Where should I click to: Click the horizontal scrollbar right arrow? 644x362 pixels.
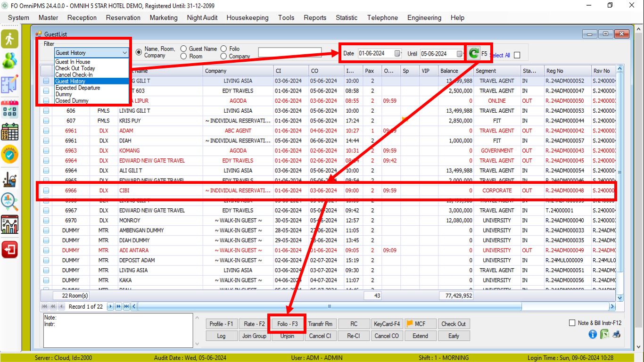[612, 306]
